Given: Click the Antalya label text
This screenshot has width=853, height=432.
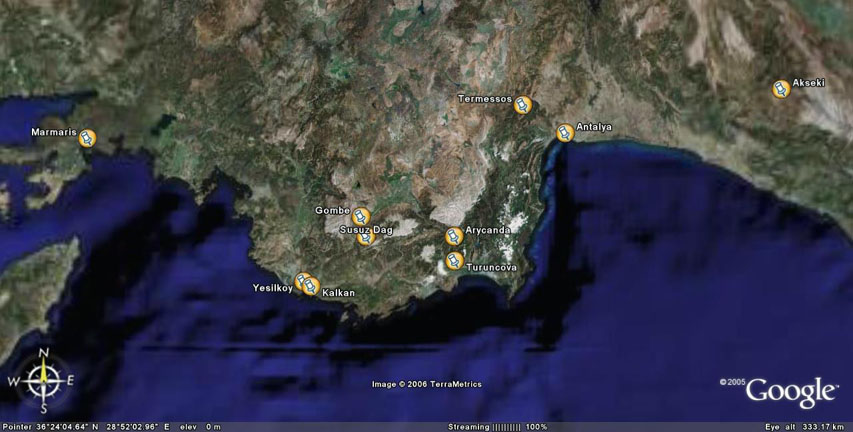Looking at the screenshot, I should pyautogui.click(x=594, y=127).
